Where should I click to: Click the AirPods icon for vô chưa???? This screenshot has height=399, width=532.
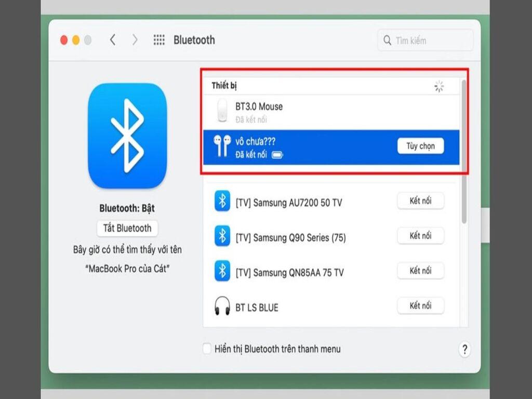pos(222,147)
